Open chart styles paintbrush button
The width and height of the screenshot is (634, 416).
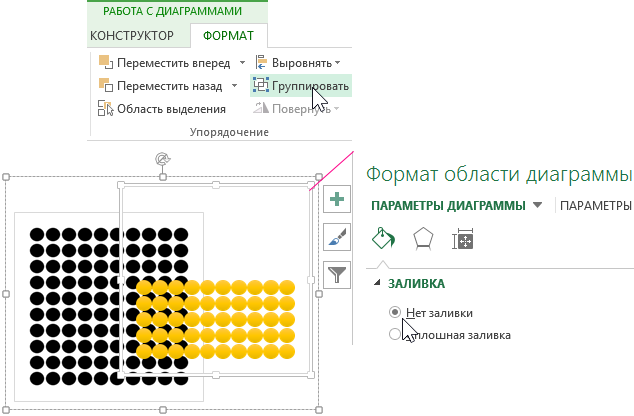[x=337, y=237]
